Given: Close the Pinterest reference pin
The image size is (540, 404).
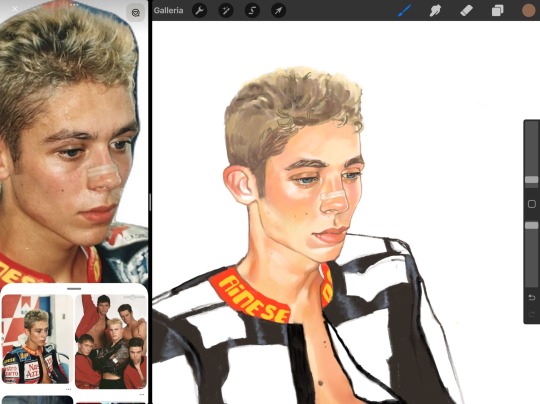Looking at the screenshot, I should 15,9.
